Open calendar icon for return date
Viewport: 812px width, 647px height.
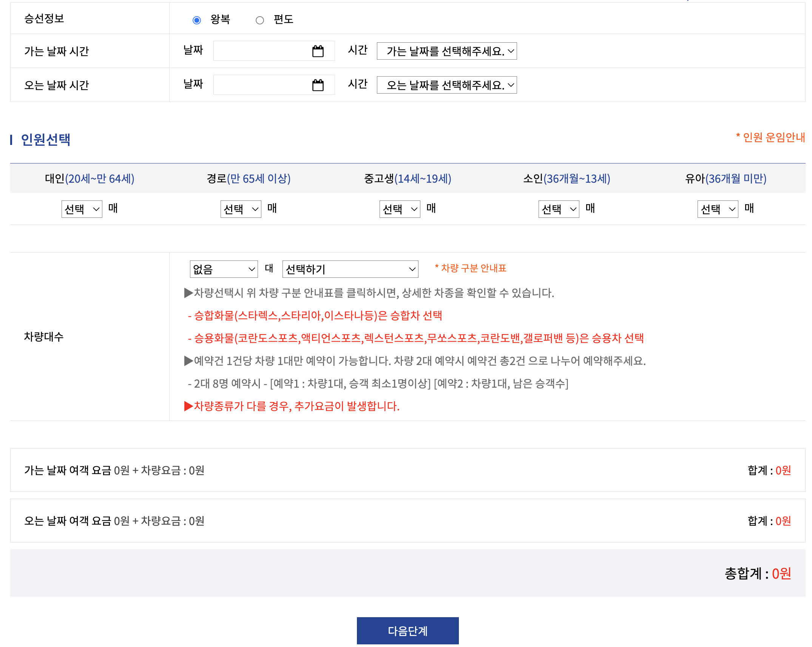pyautogui.click(x=318, y=85)
